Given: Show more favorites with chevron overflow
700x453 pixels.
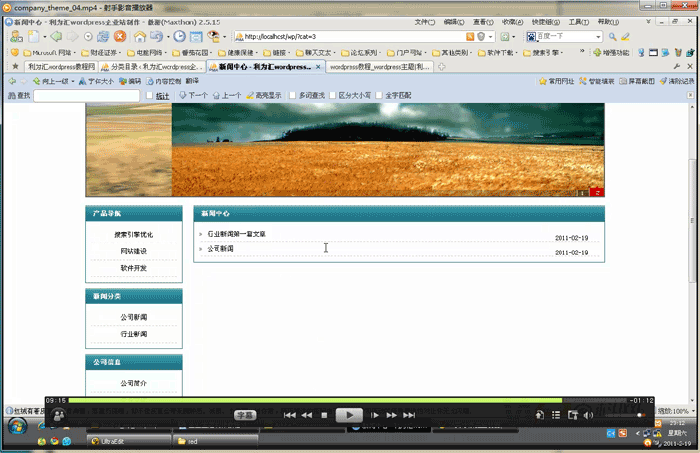Looking at the screenshot, I should pos(582,51).
